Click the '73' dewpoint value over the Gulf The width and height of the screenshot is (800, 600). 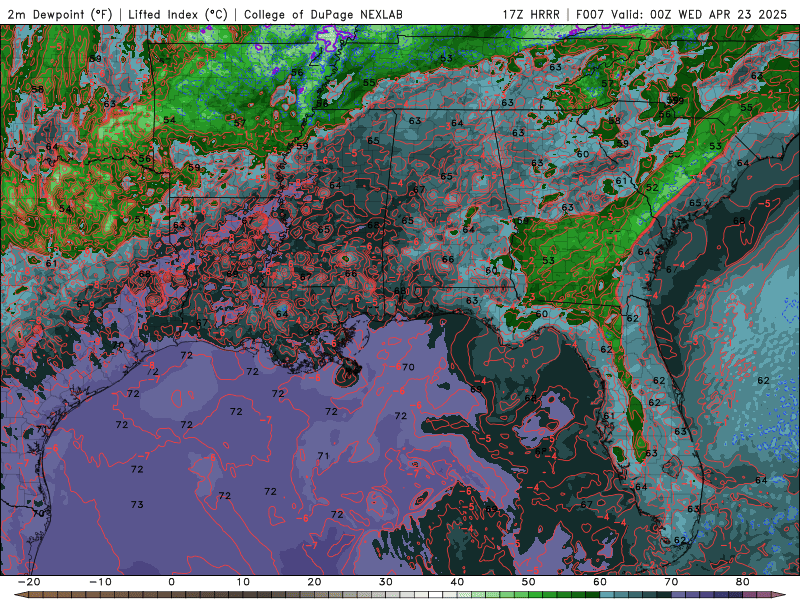click(137, 505)
